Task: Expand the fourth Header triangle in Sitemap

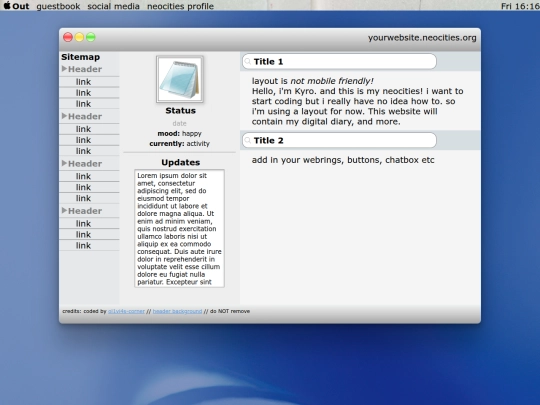Action: [x=64, y=210]
